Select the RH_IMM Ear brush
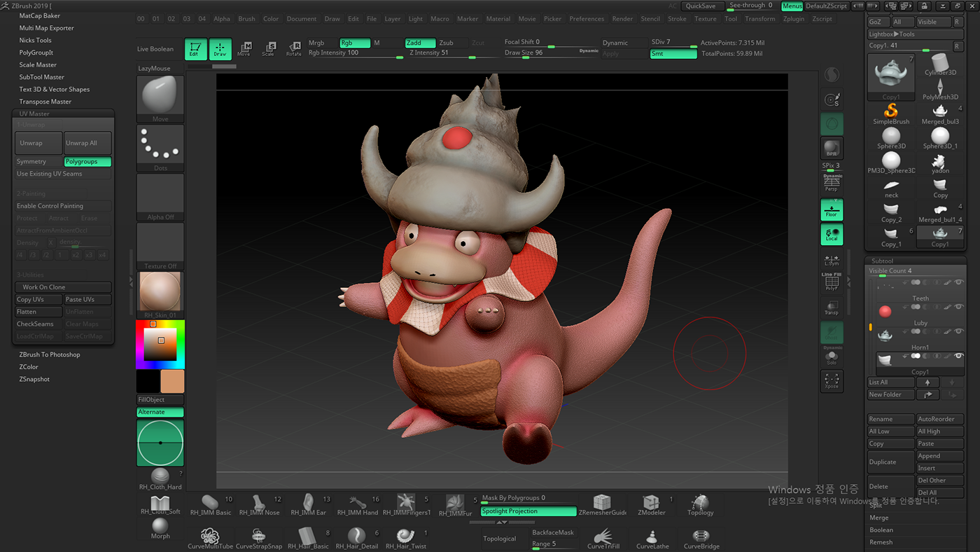The height and width of the screenshot is (552, 980). (309, 506)
